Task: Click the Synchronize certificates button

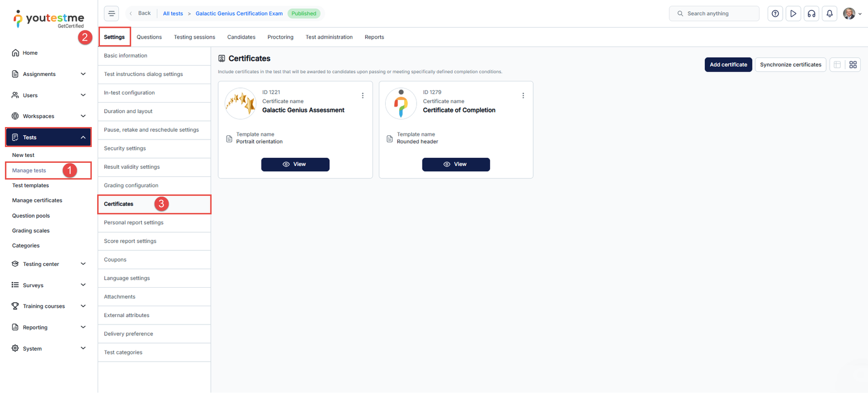Action: pos(790,65)
